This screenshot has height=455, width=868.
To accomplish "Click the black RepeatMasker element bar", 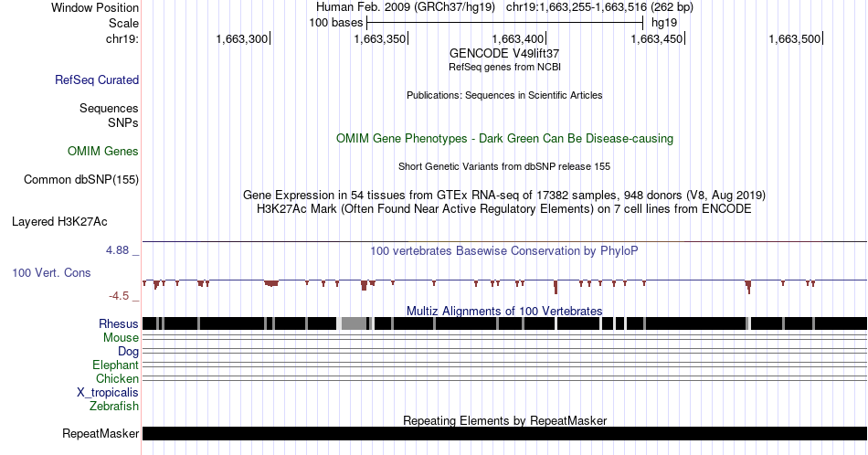I will (504, 433).
